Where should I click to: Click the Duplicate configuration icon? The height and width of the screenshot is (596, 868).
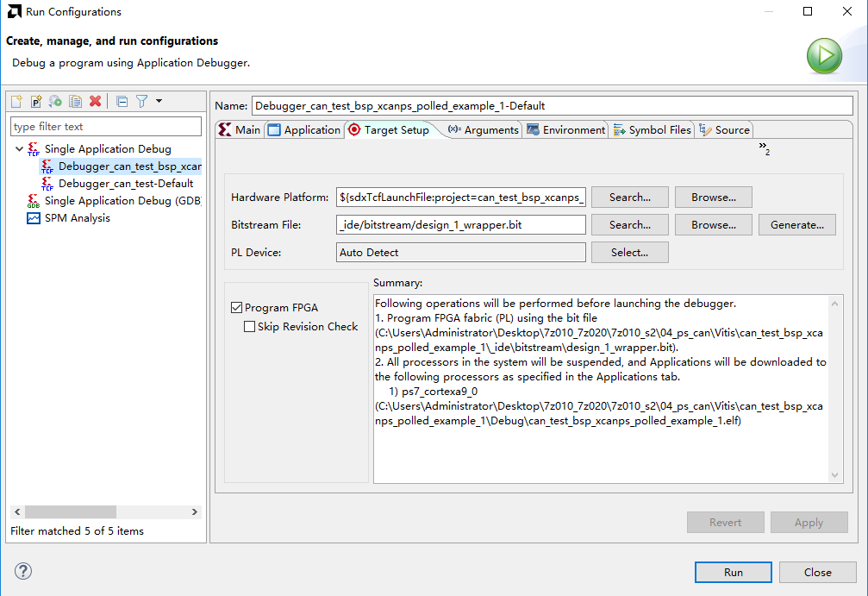75,102
